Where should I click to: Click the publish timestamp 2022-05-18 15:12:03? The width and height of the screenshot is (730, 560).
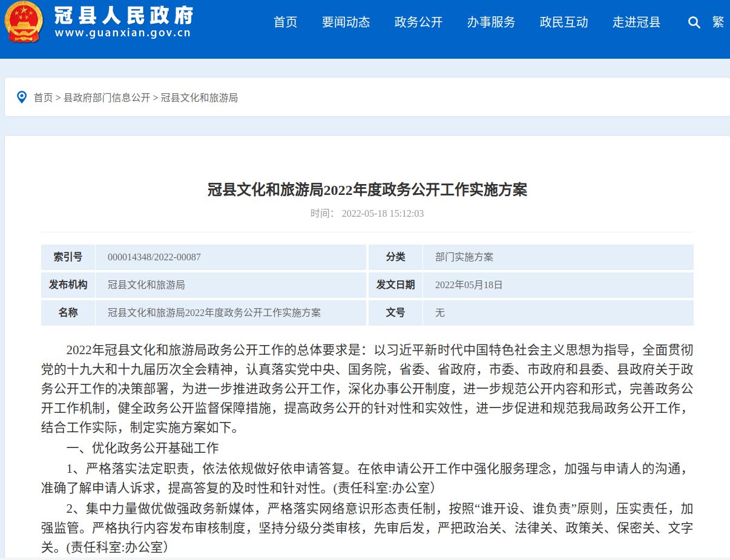(383, 214)
